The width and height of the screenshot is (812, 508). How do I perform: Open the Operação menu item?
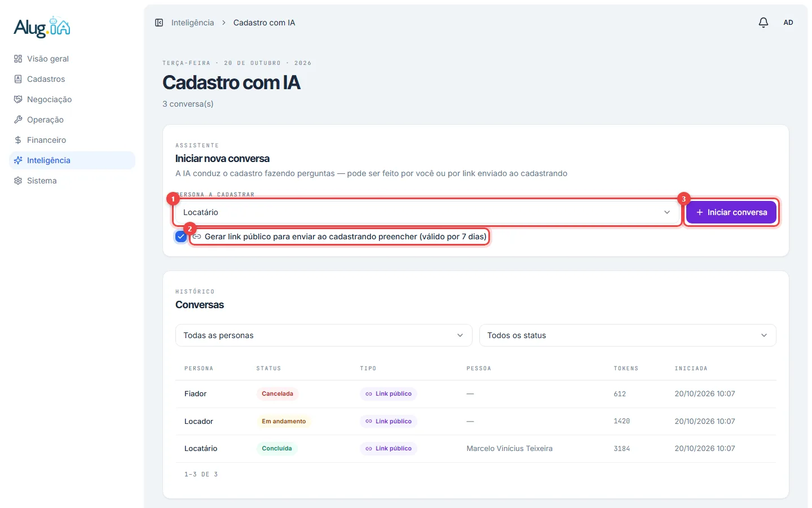click(72, 120)
